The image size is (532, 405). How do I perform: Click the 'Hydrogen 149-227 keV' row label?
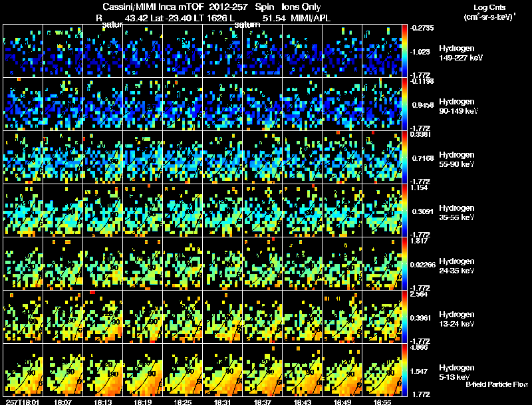(461, 53)
